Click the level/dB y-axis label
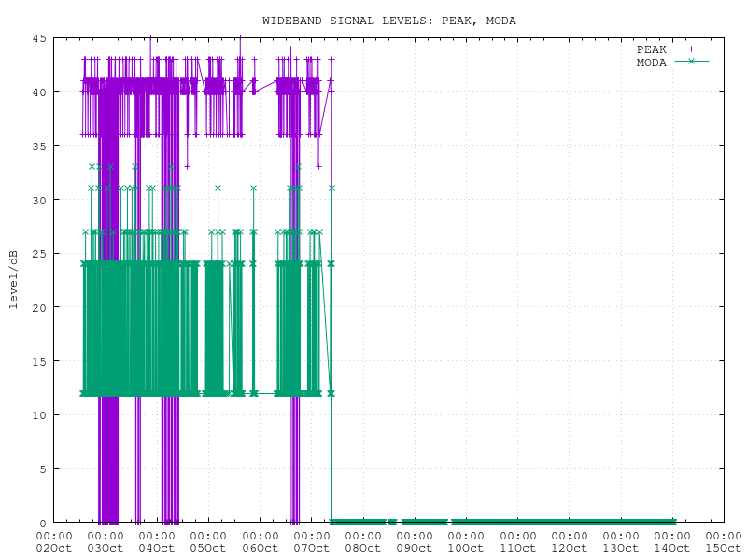Screen dimensions: 747x560 pyautogui.click(x=14, y=280)
